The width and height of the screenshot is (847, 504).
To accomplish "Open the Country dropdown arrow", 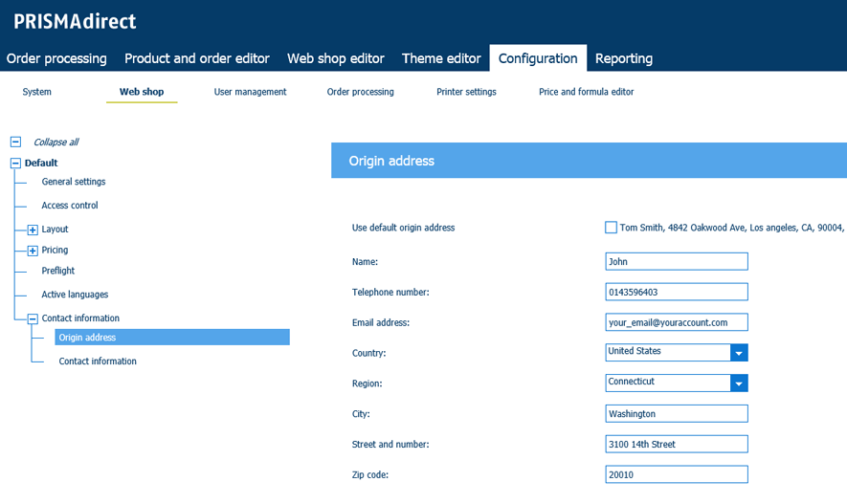I will [x=739, y=353].
